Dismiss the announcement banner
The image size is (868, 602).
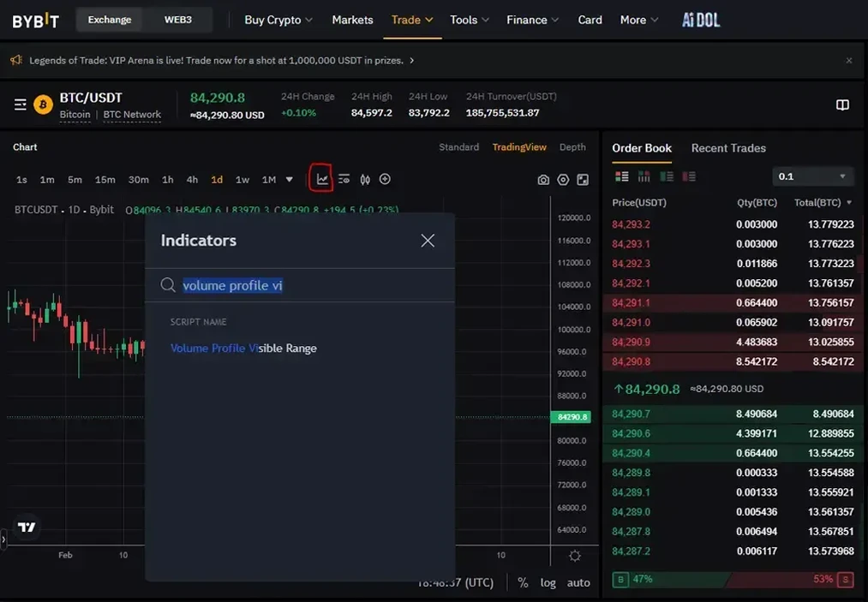(x=848, y=60)
